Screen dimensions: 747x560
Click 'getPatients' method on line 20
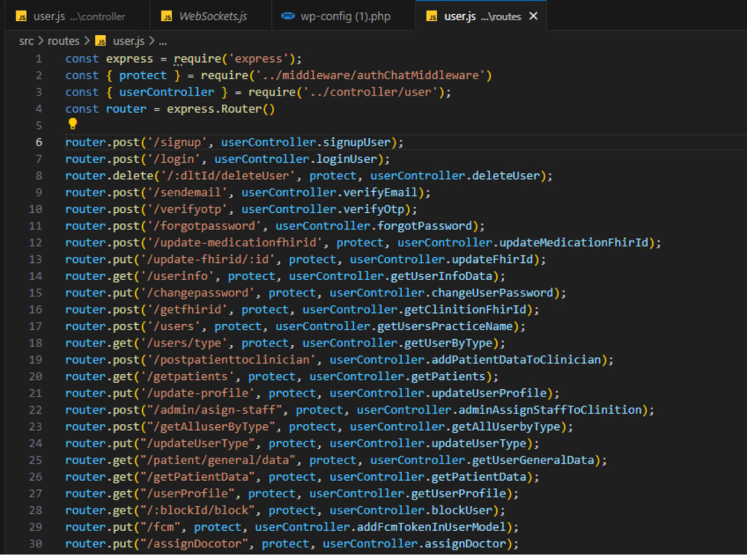point(448,376)
